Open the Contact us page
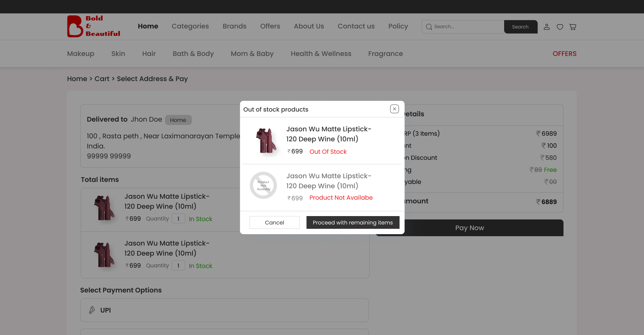Viewport: 644px width, 335px height. (356, 26)
